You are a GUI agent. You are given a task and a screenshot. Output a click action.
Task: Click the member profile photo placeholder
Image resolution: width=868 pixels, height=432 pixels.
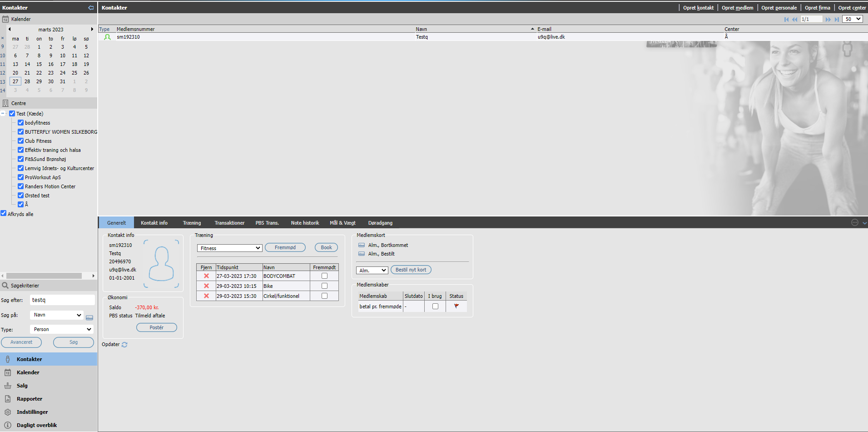click(x=161, y=264)
